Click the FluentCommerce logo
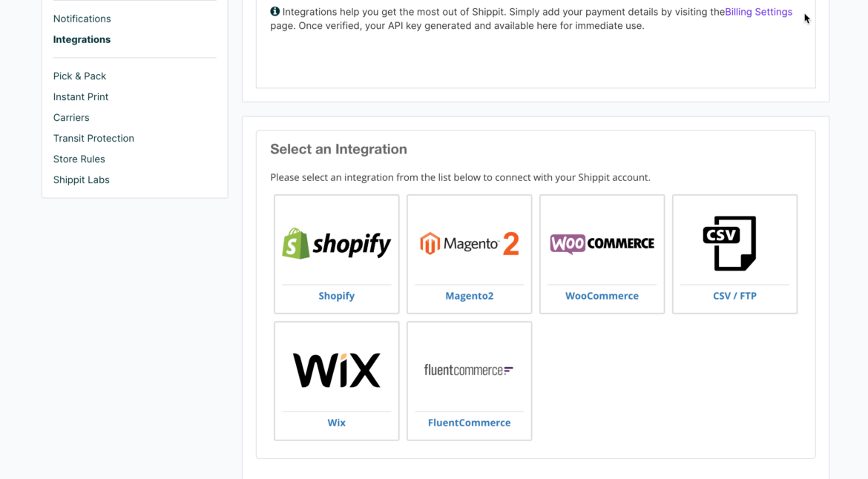The image size is (868, 479). (469, 370)
